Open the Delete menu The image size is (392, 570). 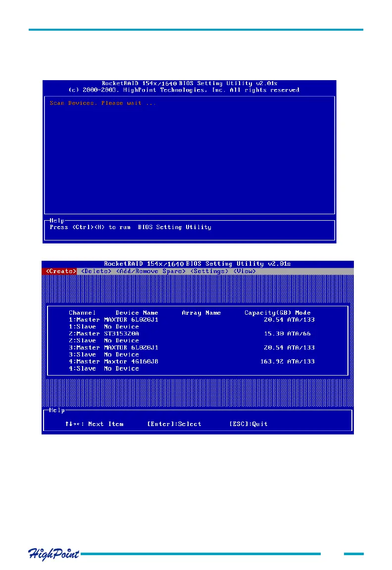coord(96,271)
